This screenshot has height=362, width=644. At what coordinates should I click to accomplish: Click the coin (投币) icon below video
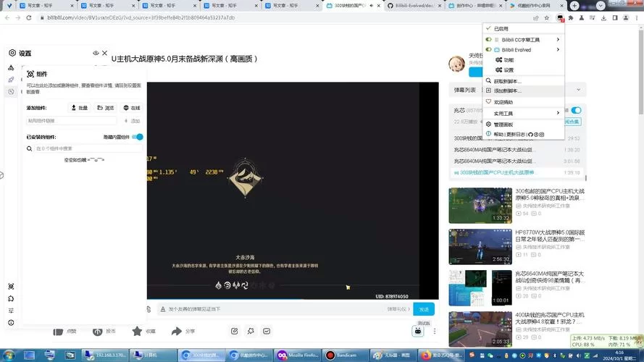tap(97, 331)
